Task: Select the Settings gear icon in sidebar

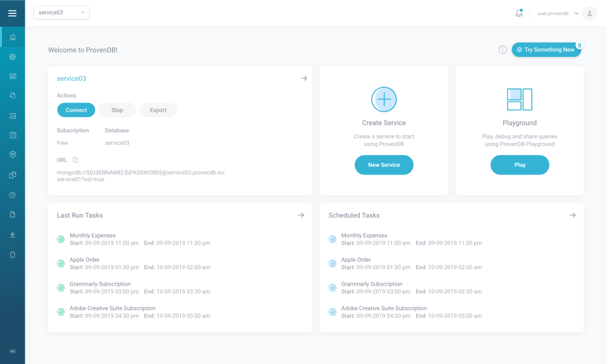Action: click(x=13, y=57)
